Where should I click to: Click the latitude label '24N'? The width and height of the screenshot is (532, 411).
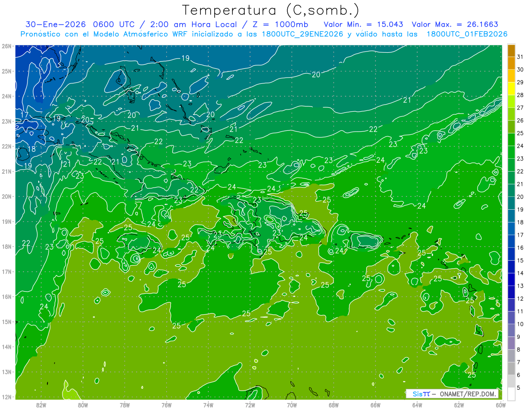click(x=6, y=96)
